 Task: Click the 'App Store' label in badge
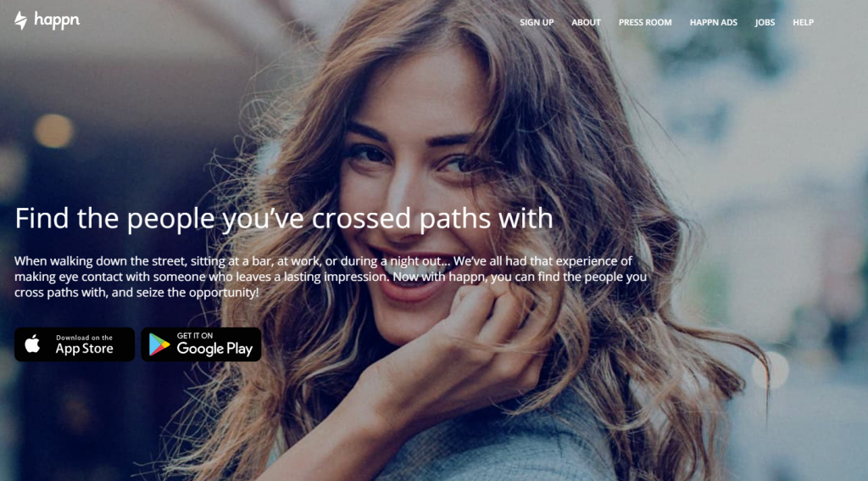(x=84, y=349)
